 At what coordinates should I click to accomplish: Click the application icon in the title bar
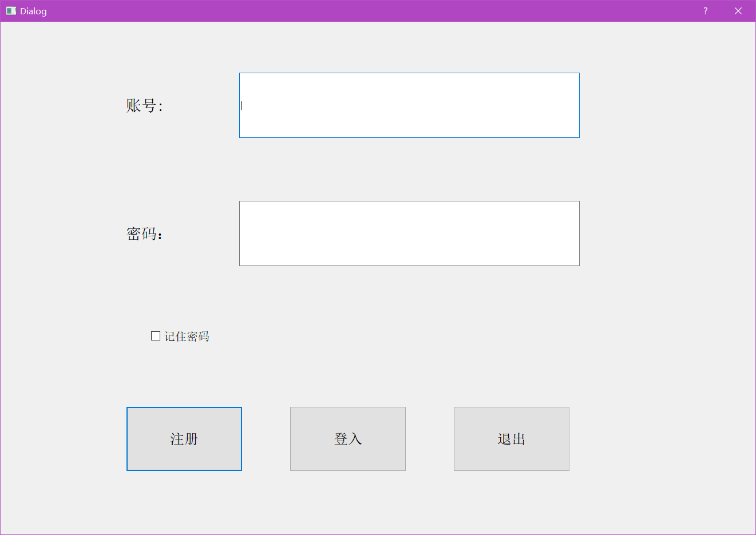10,10
